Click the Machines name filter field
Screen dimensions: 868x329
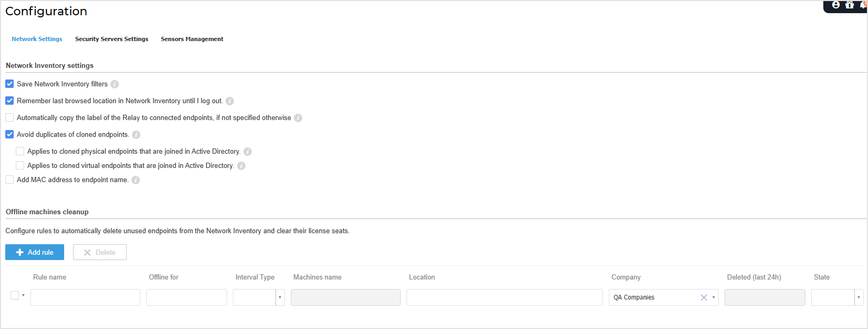point(345,297)
